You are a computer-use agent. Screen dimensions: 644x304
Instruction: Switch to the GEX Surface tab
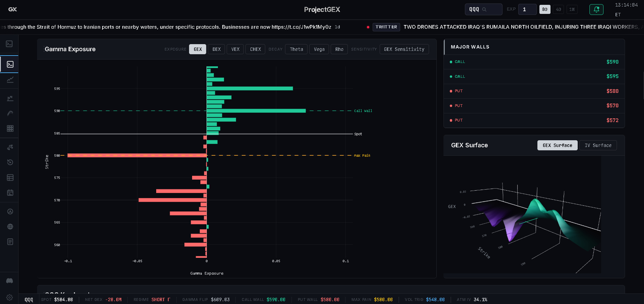tap(557, 145)
